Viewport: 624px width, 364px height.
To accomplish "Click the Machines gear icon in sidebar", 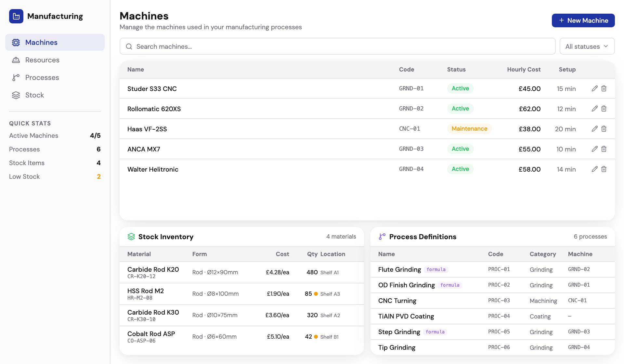I will [x=16, y=42].
